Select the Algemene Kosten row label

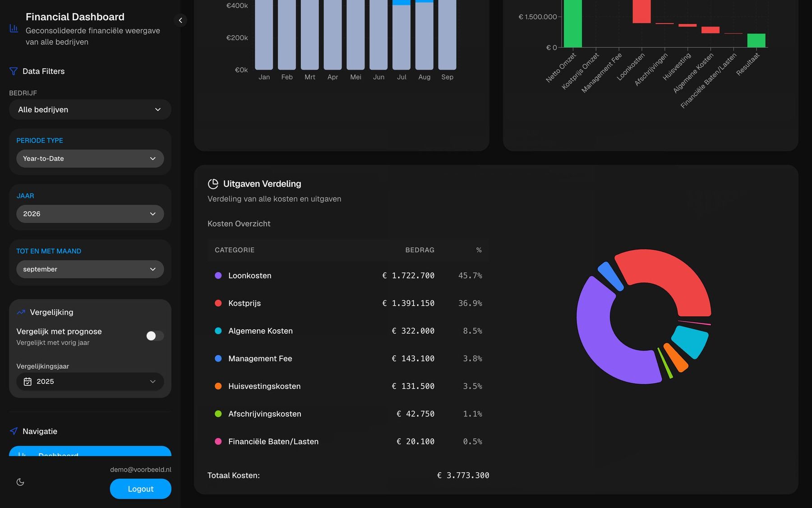pyautogui.click(x=260, y=331)
